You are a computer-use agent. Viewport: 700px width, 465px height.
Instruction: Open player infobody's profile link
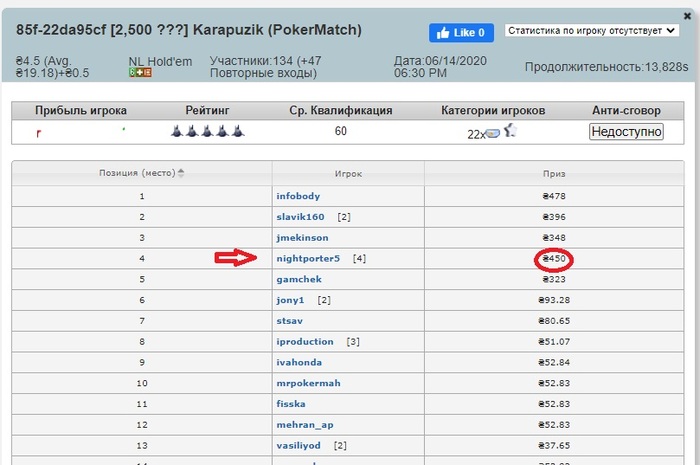click(298, 196)
